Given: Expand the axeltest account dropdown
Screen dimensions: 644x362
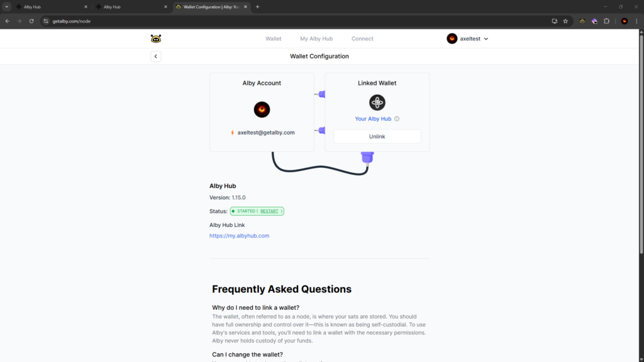Looking at the screenshot, I should click(468, 39).
